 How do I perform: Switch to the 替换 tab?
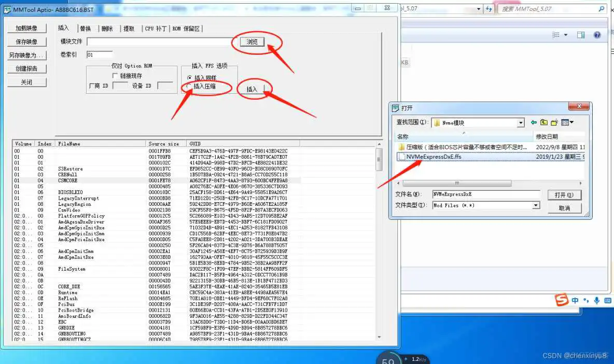85,29
